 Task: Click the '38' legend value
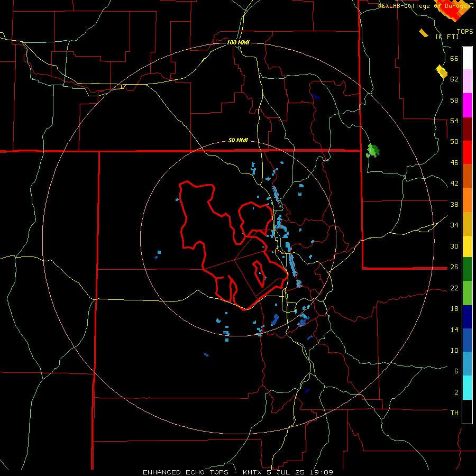[x=454, y=204]
